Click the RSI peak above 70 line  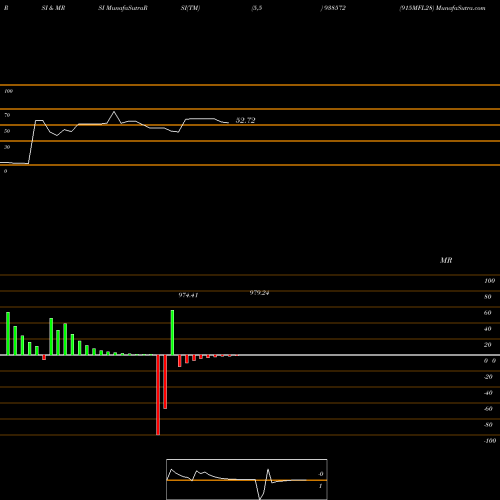pyautogui.click(x=114, y=112)
